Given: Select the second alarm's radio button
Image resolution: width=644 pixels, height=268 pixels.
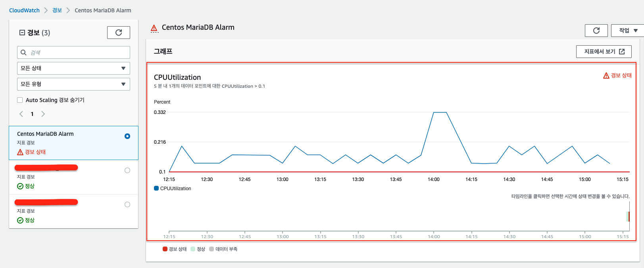Looking at the screenshot, I should coord(127,170).
